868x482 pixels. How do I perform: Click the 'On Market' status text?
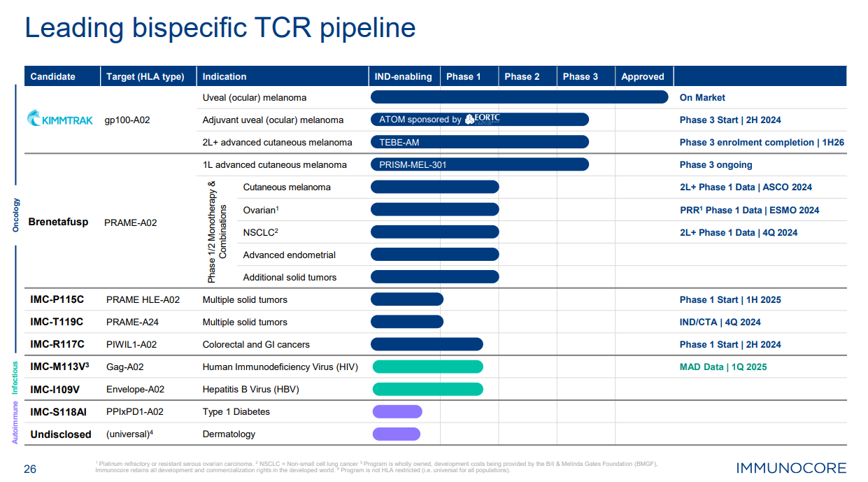702,97
